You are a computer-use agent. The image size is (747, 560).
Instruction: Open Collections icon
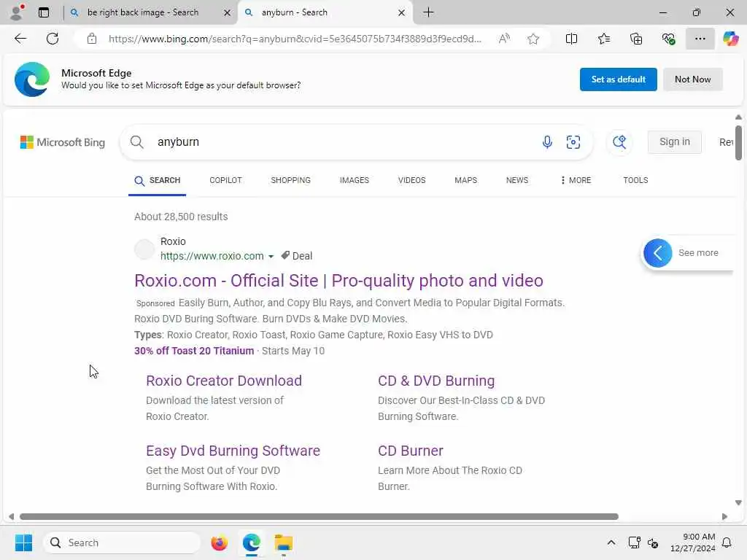636,39
